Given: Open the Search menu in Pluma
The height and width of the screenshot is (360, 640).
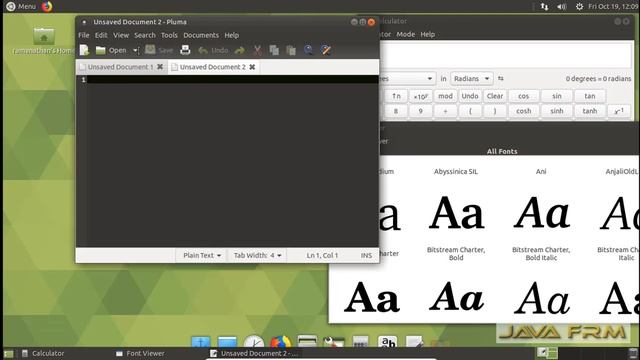Looking at the screenshot, I should pyautogui.click(x=145, y=35).
